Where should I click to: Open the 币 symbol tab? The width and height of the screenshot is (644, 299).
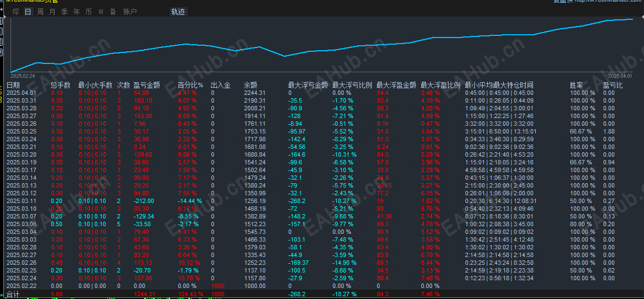tap(89, 12)
